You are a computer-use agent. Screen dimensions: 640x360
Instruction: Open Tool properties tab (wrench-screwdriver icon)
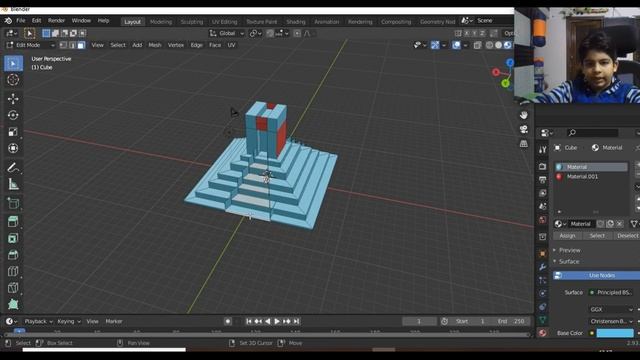coord(542,150)
